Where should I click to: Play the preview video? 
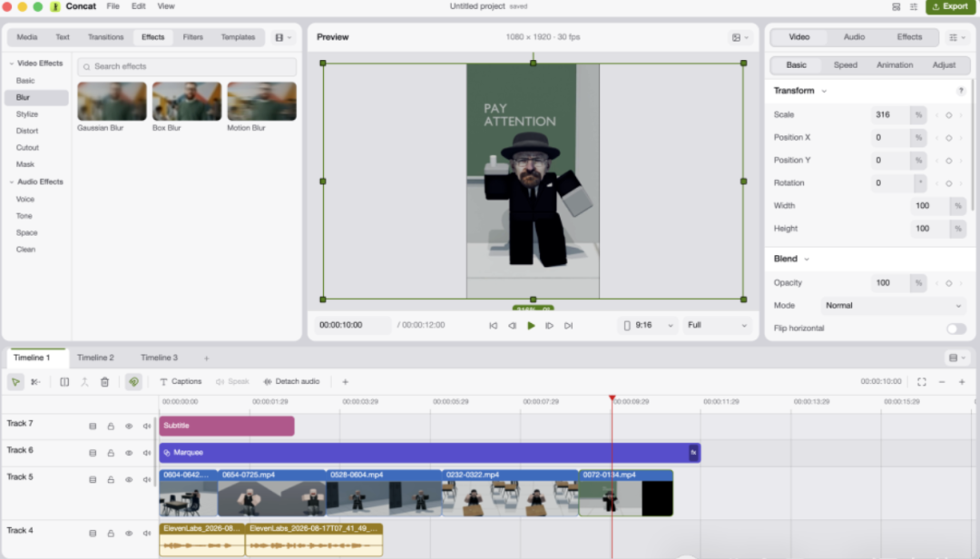531,325
